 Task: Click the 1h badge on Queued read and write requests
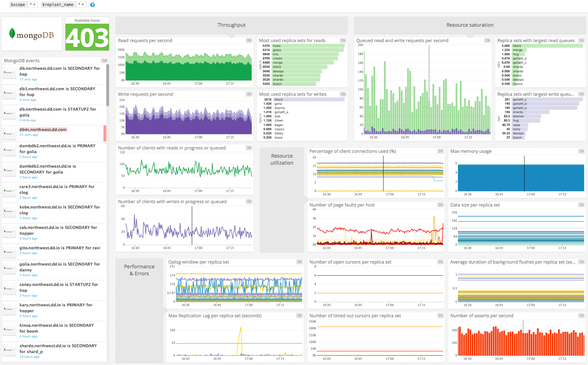pyautogui.click(x=488, y=40)
